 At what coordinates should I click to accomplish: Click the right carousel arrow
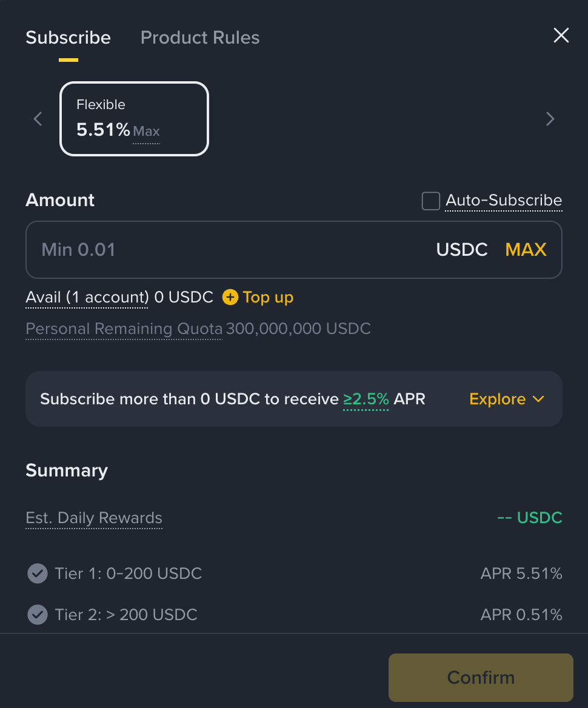point(550,119)
